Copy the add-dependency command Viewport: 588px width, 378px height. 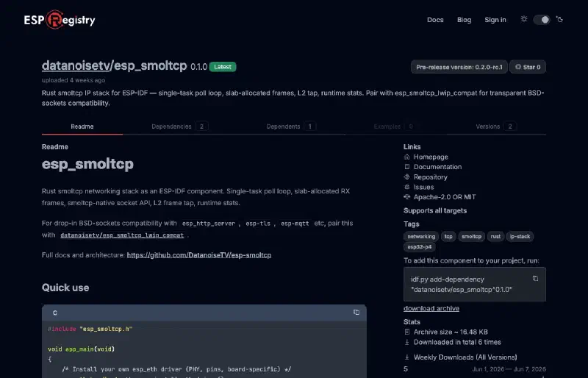(x=535, y=279)
